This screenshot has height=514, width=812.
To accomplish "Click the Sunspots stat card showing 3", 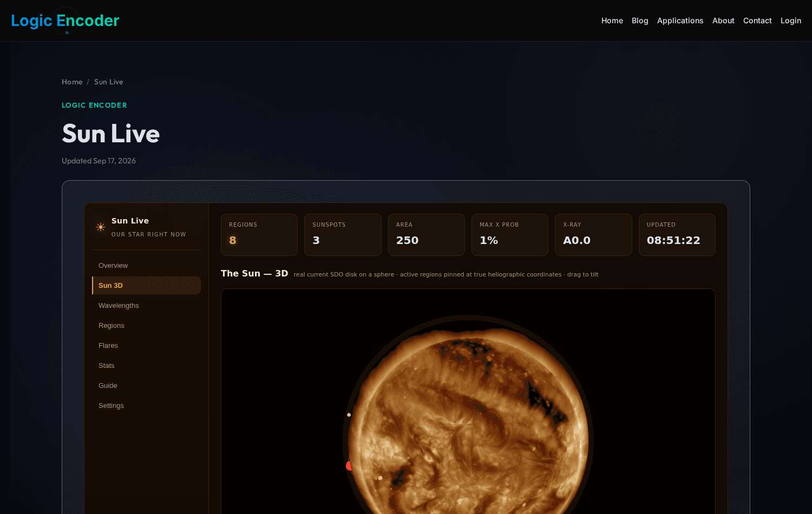I will (x=343, y=235).
